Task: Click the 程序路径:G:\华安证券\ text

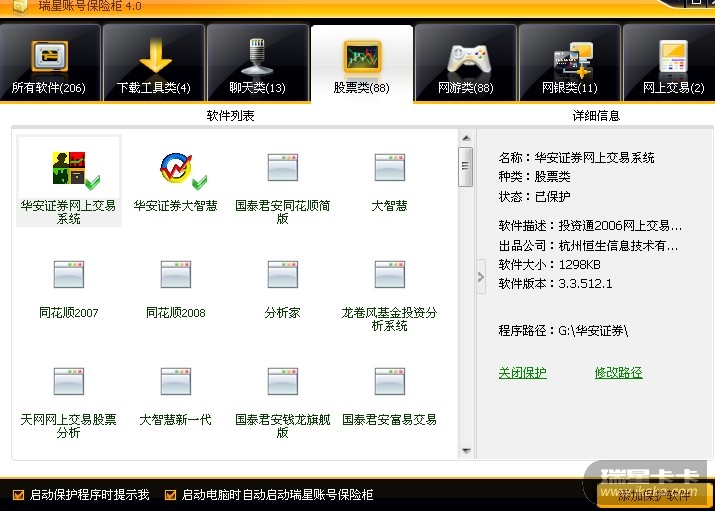Action: [563, 330]
